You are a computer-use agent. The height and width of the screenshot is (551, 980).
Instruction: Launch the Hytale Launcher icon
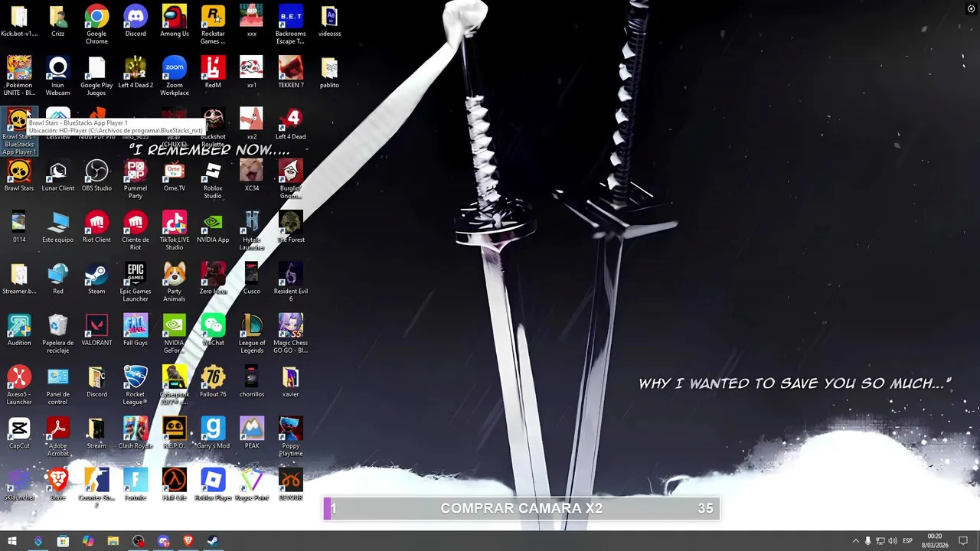pyautogui.click(x=252, y=230)
